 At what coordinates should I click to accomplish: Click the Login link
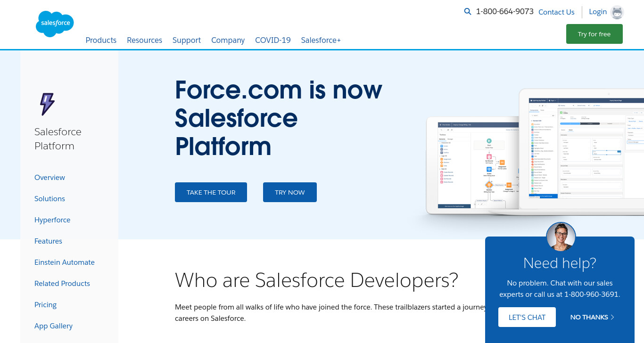598,12
